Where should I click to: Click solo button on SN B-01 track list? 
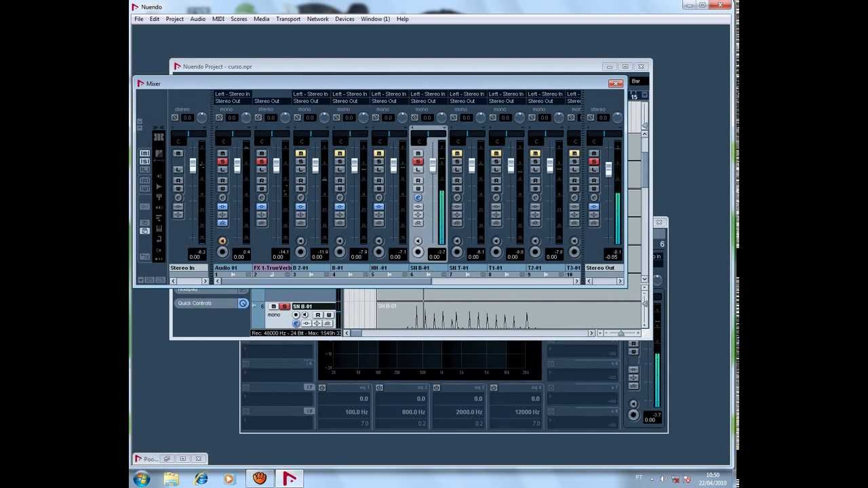point(285,306)
